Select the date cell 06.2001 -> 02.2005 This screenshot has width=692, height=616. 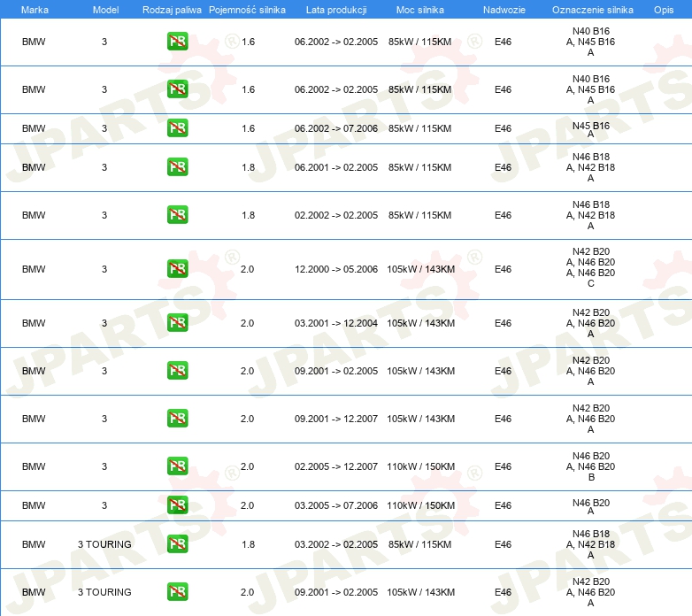(336, 167)
